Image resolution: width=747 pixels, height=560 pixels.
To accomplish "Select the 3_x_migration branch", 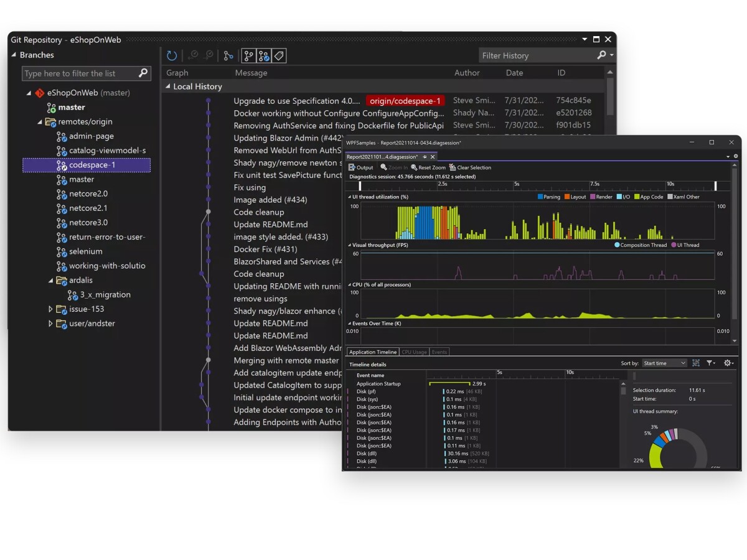I will [105, 295].
